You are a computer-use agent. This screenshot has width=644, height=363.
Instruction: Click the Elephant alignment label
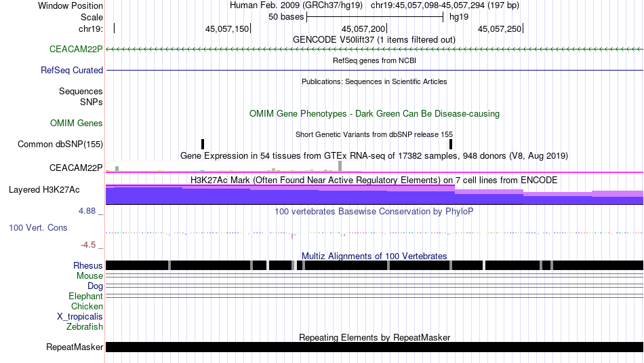85,297
